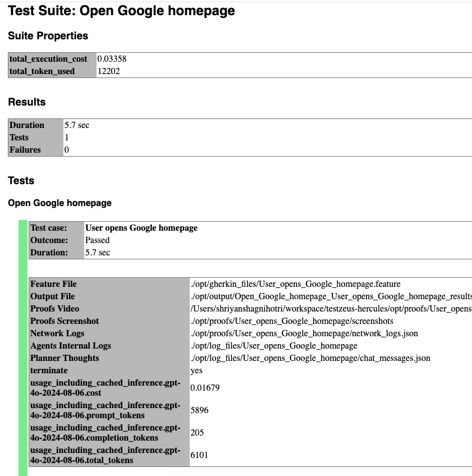Click the total_execution_cost label cell
Viewport: 472px width, 476px height.
coord(52,59)
